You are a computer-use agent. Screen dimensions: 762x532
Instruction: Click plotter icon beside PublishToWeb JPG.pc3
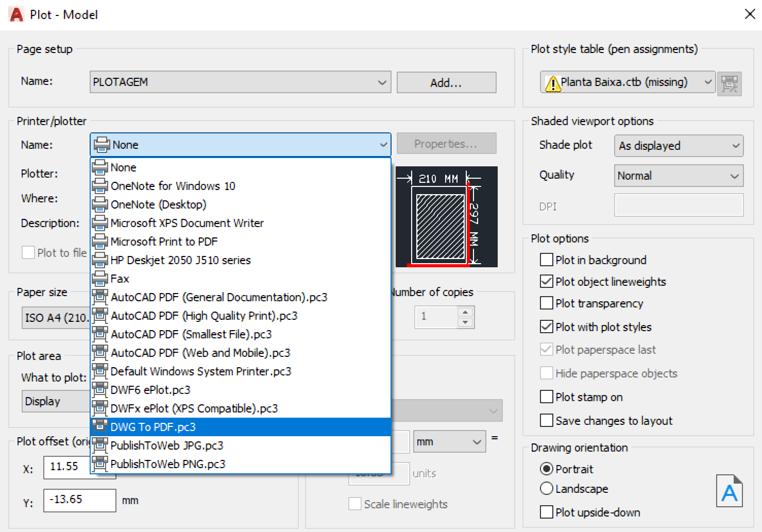coord(100,445)
